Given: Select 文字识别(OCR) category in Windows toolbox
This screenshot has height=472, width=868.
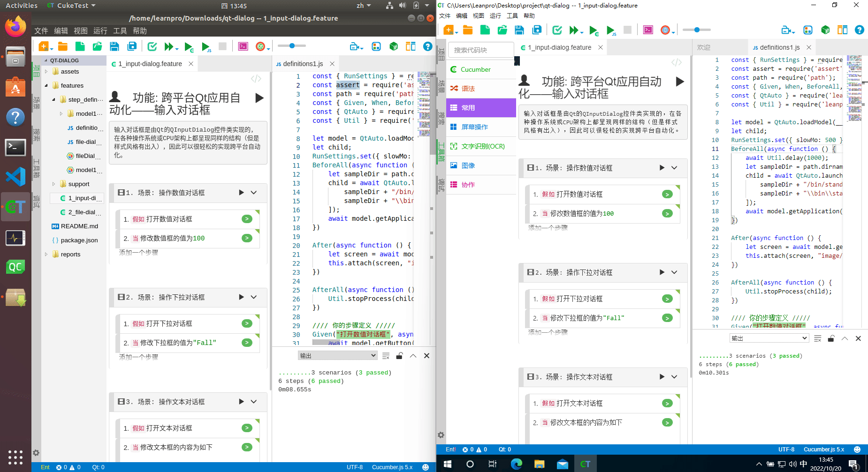Looking at the screenshot, I should 481,146.
